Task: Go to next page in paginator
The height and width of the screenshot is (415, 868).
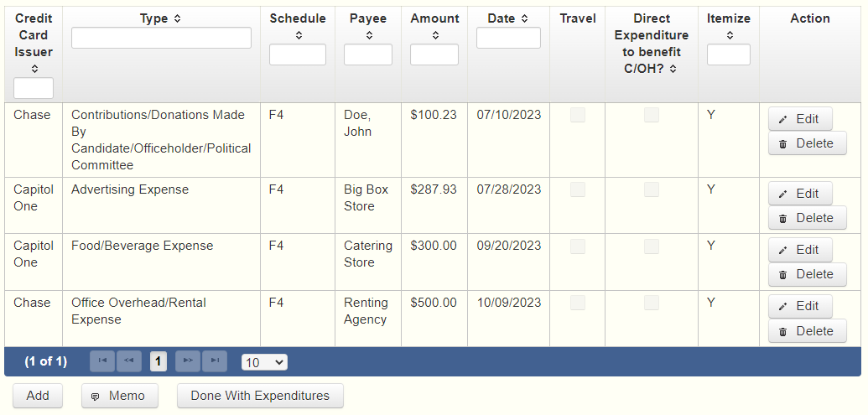Action: pyautogui.click(x=188, y=361)
